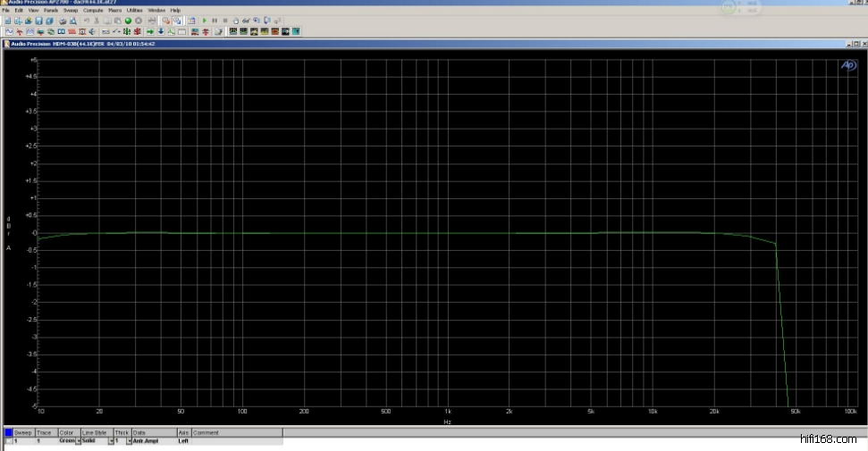This screenshot has width=868, height=451.
Task: Click the AP logo in graph corner
Action: point(846,65)
